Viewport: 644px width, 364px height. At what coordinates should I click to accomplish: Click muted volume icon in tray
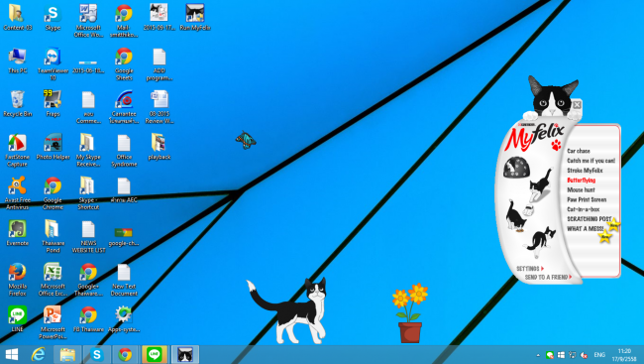[x=584, y=355]
